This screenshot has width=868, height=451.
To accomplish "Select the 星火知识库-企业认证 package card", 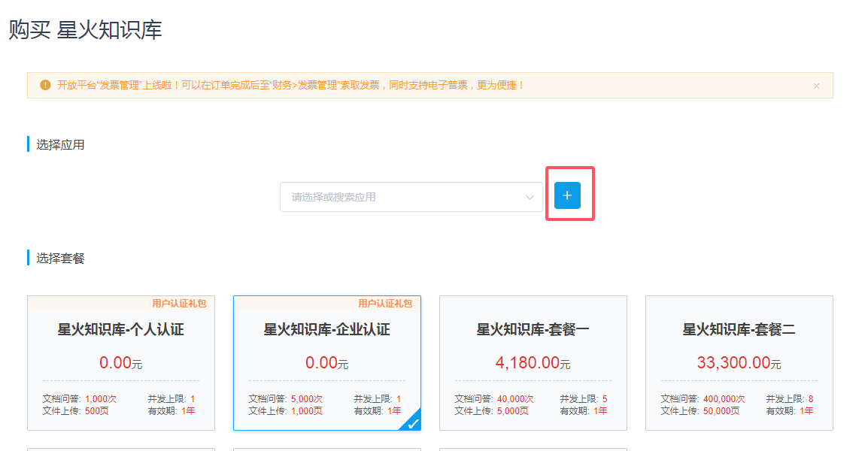I will point(327,363).
